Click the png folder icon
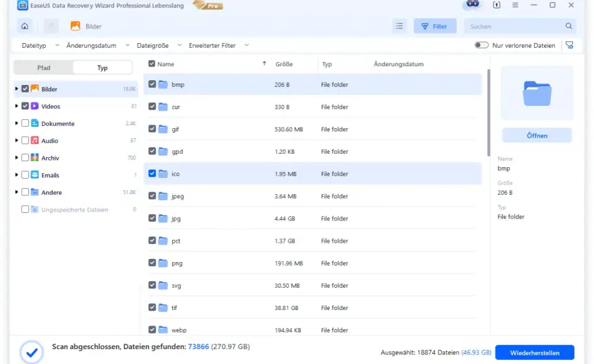The image size is (594, 364). point(163,263)
